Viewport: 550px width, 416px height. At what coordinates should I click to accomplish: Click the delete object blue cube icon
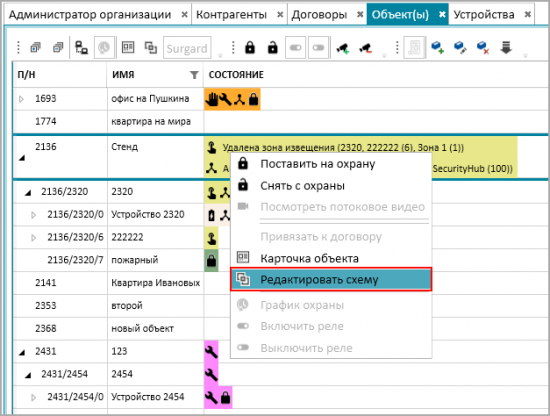(x=483, y=47)
